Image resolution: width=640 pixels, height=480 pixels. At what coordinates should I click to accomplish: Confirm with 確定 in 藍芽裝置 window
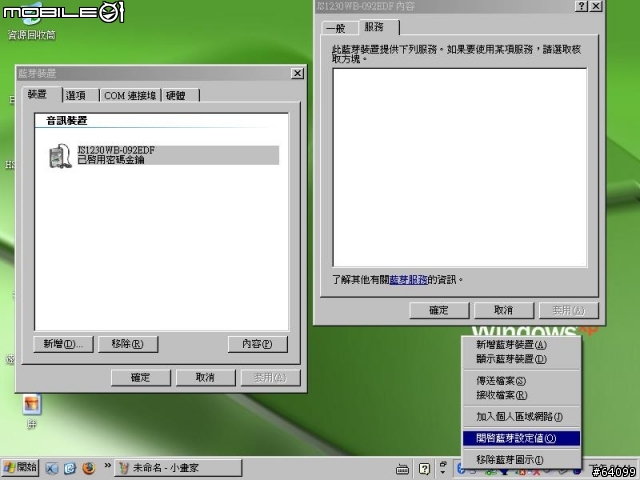(141, 378)
